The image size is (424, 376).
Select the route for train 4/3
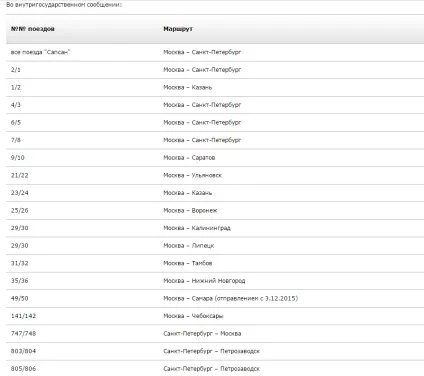coord(202,105)
